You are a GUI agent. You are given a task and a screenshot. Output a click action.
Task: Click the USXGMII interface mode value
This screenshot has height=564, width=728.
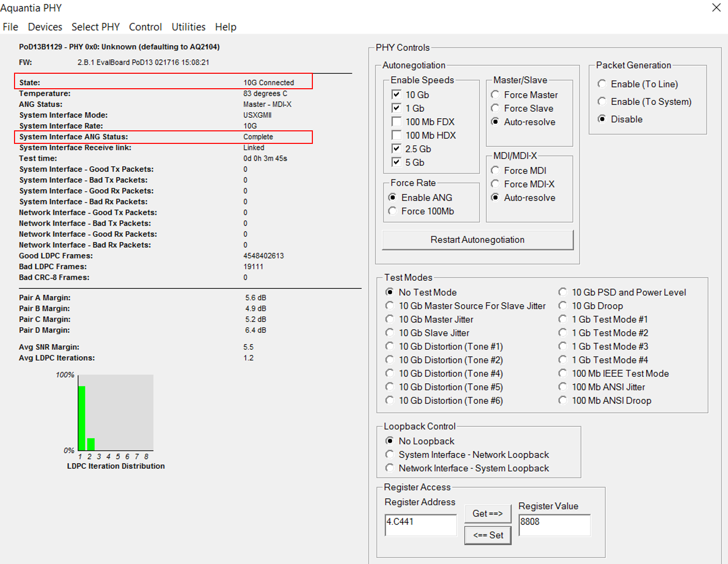(258, 115)
